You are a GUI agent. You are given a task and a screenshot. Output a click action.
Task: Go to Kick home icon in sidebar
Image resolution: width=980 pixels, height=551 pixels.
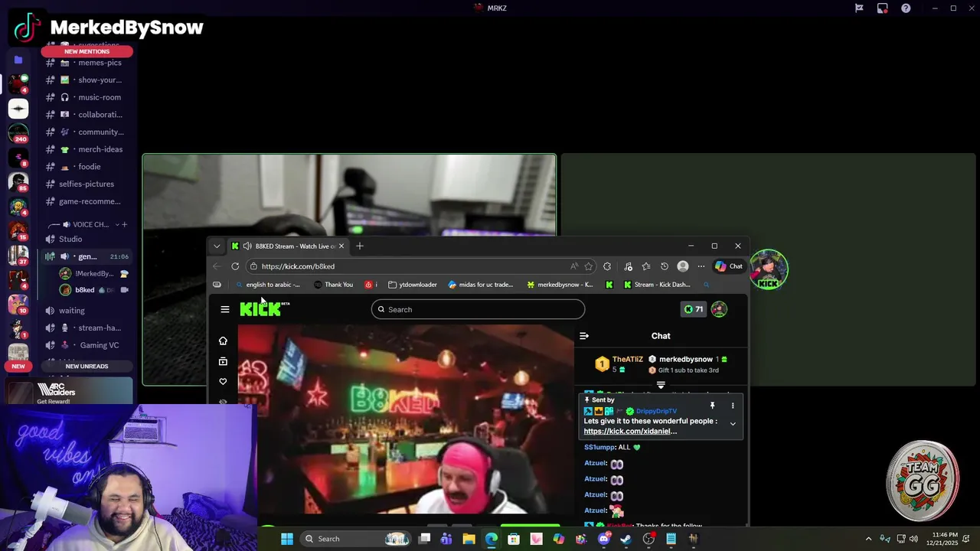coord(223,341)
